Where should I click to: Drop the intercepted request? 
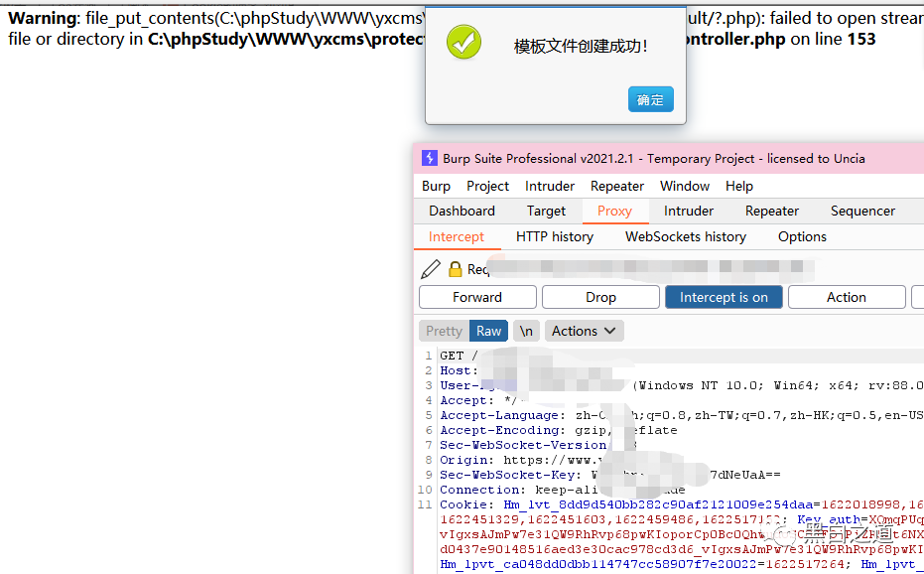600,297
